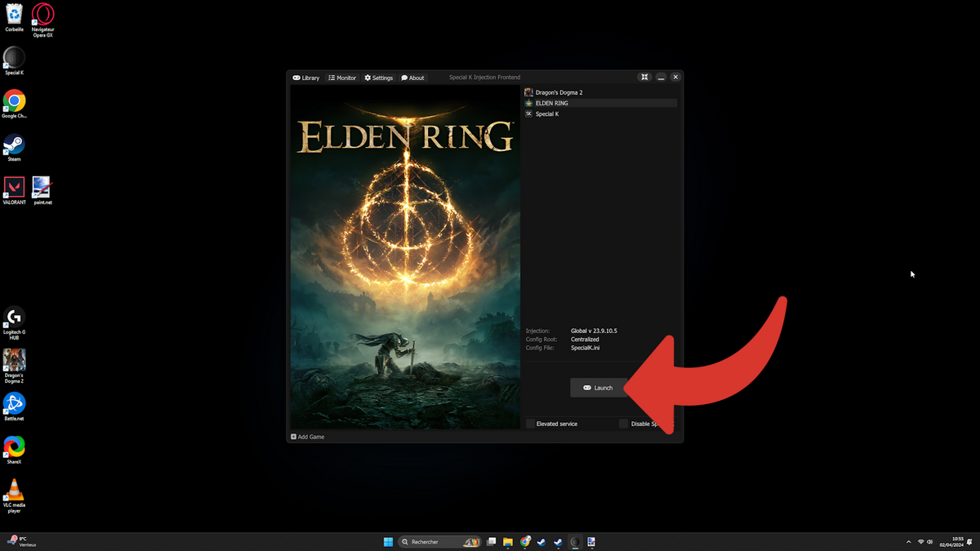Toggle the Special K fullscreen mode button
Screen dimensions: 980x551
(x=644, y=77)
